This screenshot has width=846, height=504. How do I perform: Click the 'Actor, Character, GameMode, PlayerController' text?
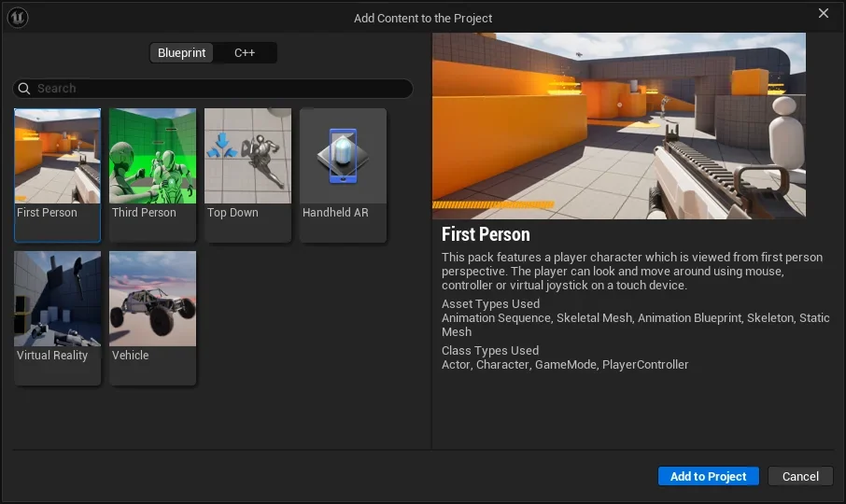pyautogui.click(x=565, y=364)
